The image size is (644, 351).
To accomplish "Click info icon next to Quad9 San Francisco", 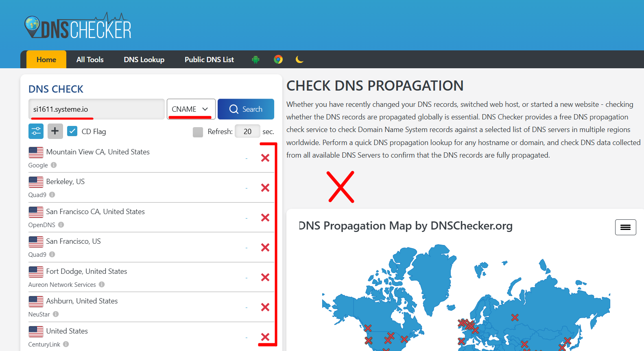I will point(52,254).
